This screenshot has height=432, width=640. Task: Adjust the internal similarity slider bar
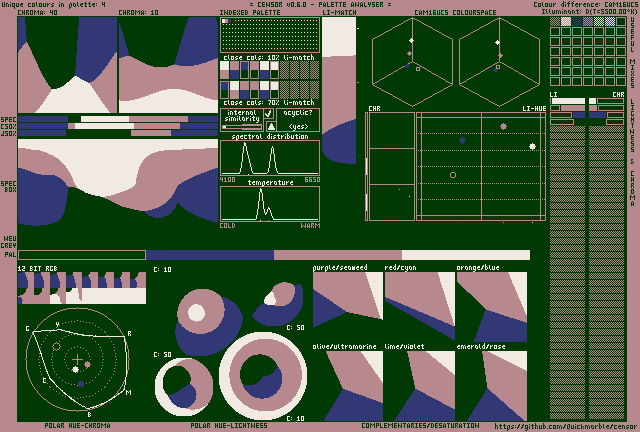click(x=242, y=127)
